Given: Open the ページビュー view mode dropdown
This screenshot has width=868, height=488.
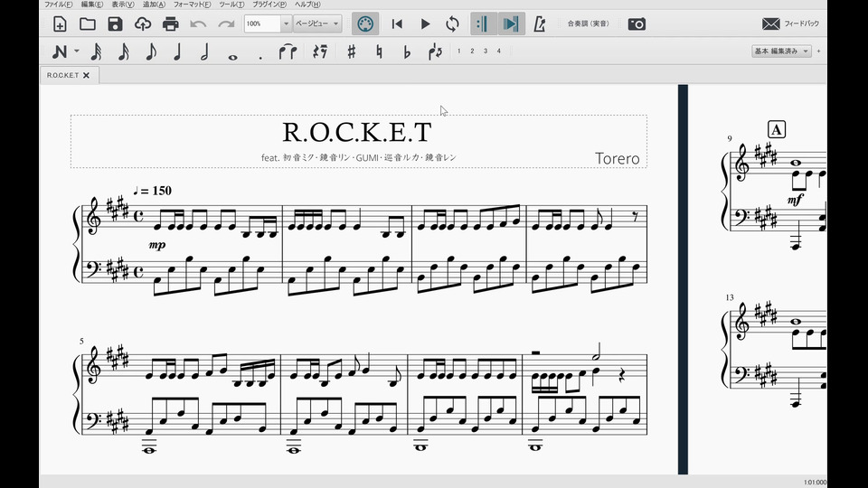Looking at the screenshot, I should pos(316,23).
